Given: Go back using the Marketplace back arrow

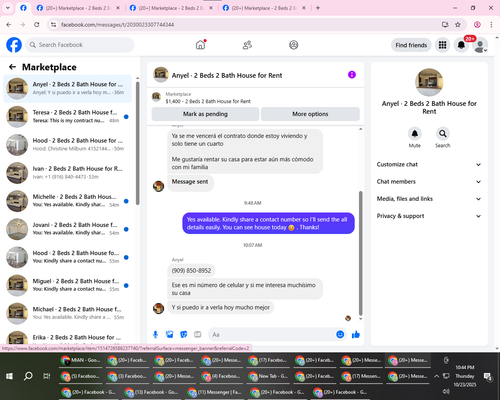Looking at the screenshot, I should tap(13, 67).
